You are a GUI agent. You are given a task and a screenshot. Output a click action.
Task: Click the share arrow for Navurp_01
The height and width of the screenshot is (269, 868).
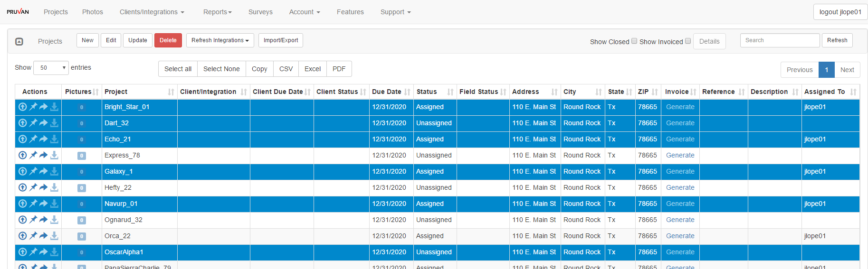tap(43, 204)
